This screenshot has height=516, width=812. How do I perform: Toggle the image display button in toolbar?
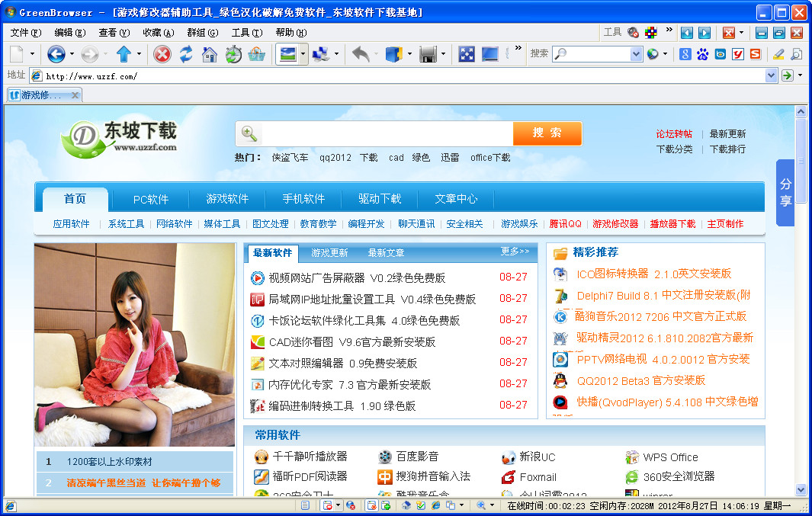[x=288, y=54]
